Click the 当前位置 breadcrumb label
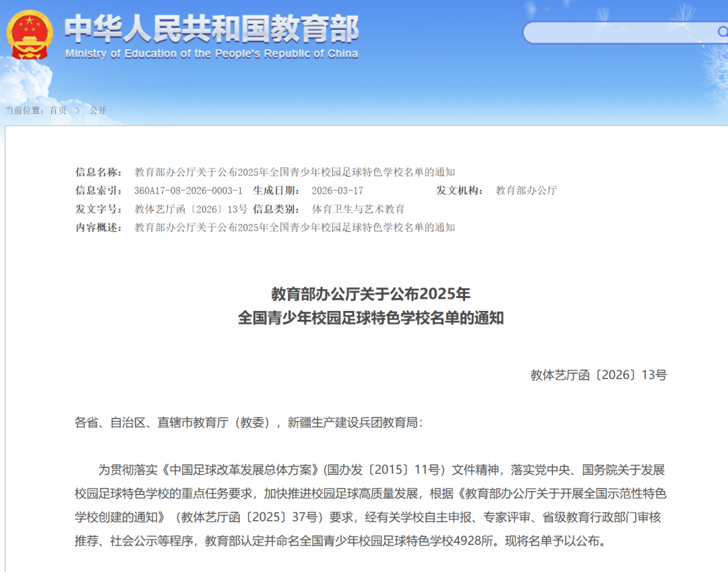This screenshot has width=728, height=572. (26, 111)
